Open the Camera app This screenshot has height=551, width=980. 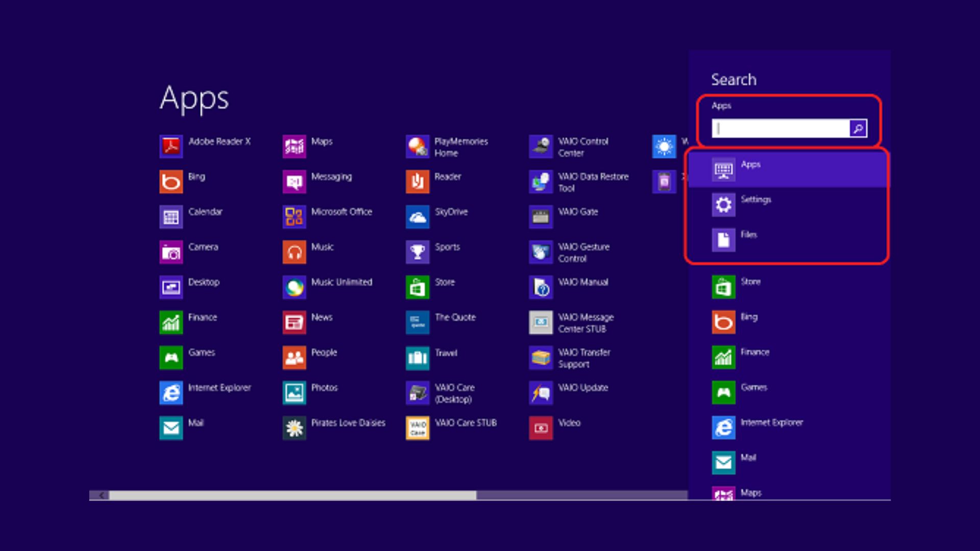coord(171,252)
